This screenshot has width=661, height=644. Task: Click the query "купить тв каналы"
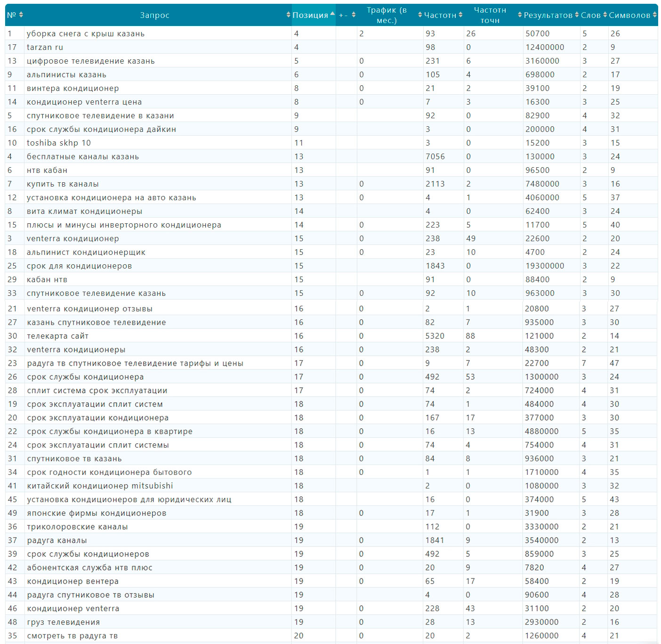click(x=63, y=184)
